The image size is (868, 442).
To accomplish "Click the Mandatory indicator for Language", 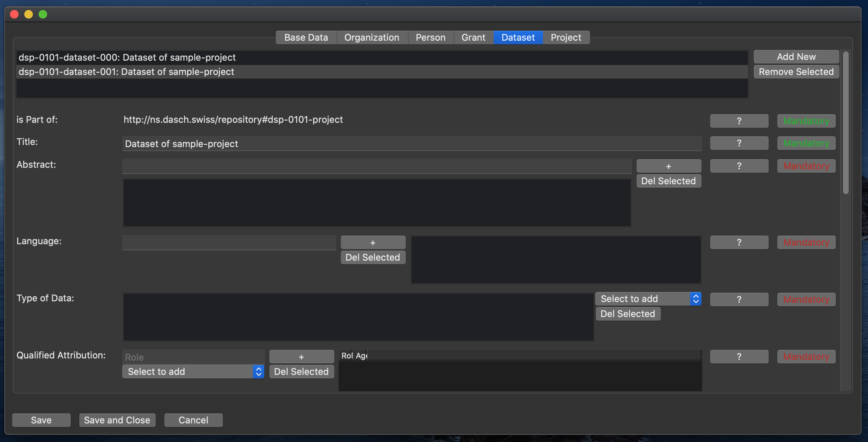I will 806,242.
